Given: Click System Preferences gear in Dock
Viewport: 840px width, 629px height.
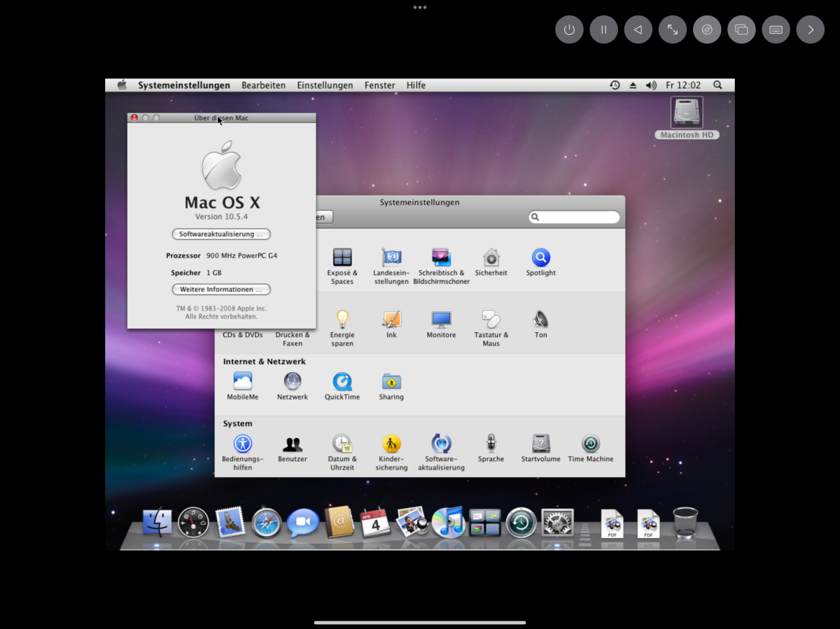Looking at the screenshot, I should (x=558, y=522).
